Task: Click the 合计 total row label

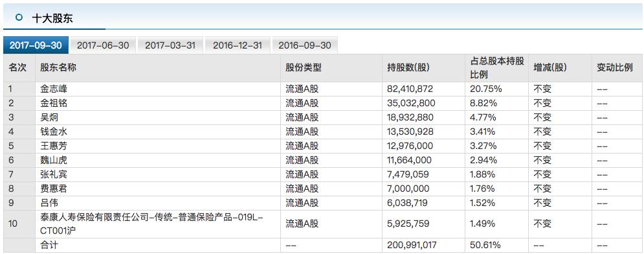Action: tap(49, 246)
